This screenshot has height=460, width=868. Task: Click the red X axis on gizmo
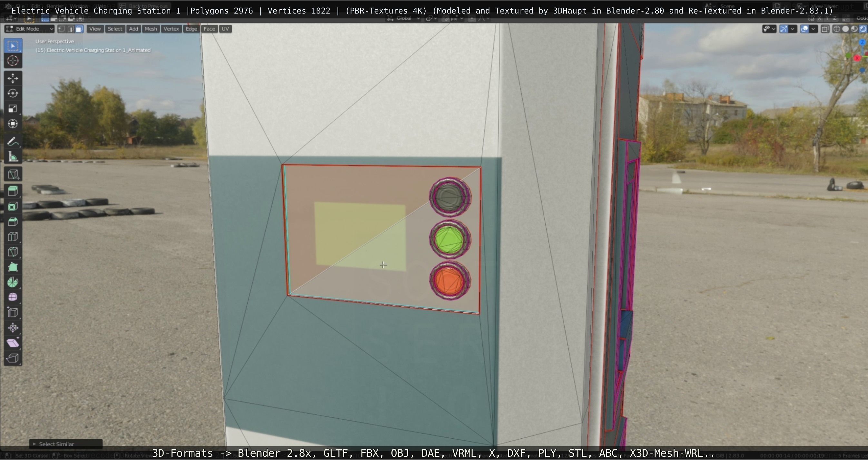858,58
